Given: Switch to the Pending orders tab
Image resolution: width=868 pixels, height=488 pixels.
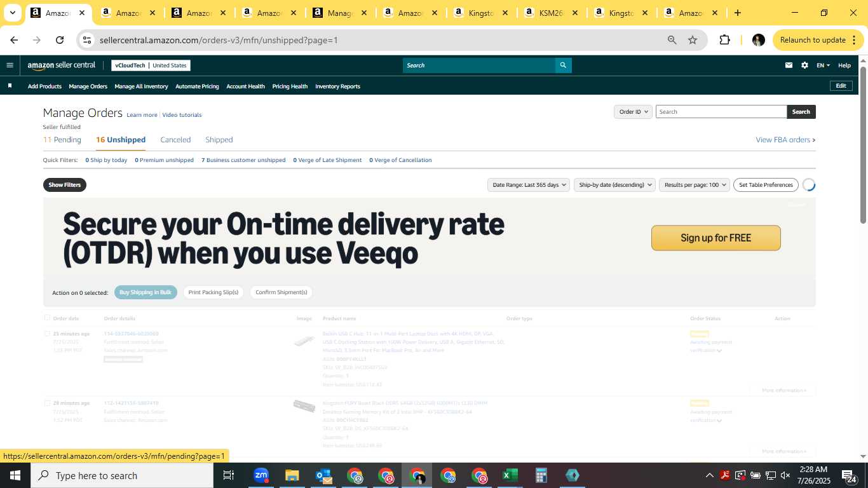Looking at the screenshot, I should pos(62,140).
